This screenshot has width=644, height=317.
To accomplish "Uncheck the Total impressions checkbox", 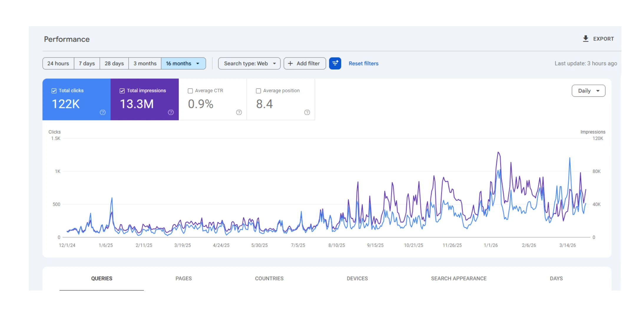I will pos(122,91).
